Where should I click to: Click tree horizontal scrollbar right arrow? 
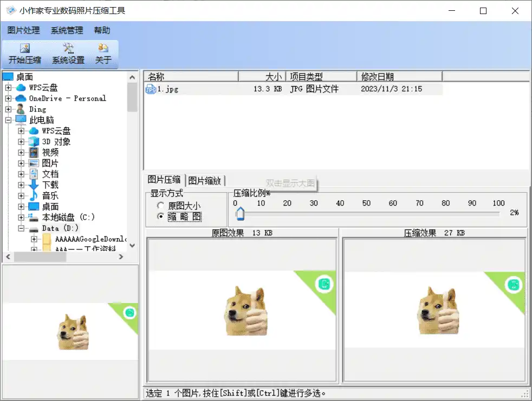(x=121, y=257)
